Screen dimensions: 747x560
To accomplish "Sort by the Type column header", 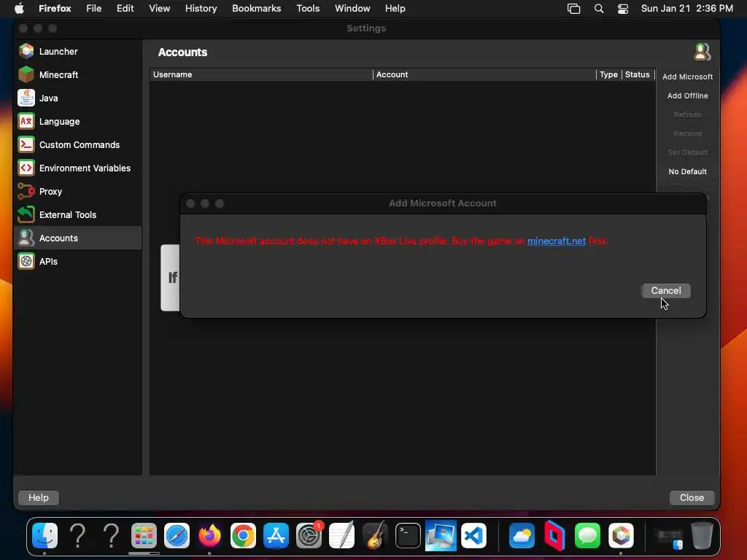I will pyautogui.click(x=609, y=74).
